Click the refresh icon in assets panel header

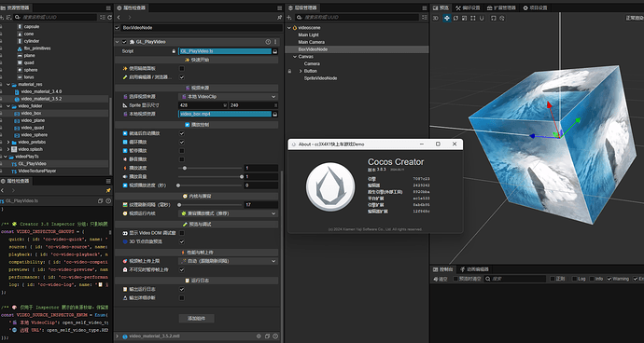109,17
